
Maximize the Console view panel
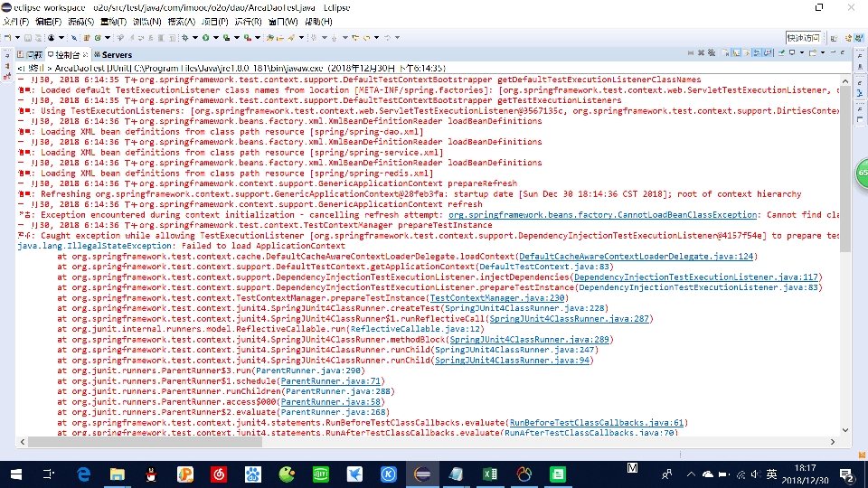(x=842, y=52)
